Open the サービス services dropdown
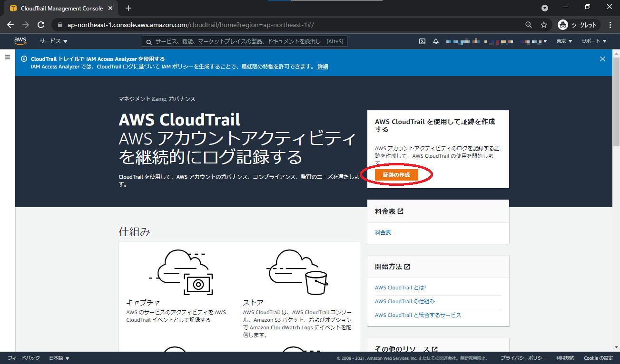 (x=53, y=41)
